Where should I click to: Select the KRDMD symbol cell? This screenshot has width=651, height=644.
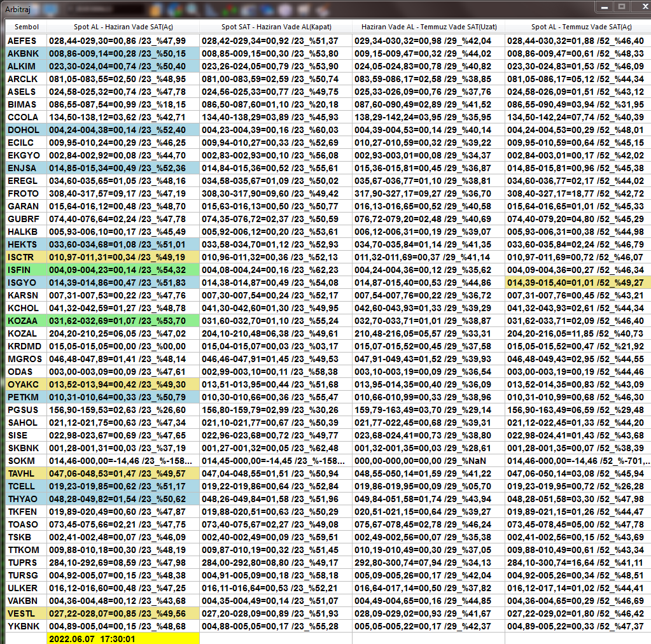[26, 346]
